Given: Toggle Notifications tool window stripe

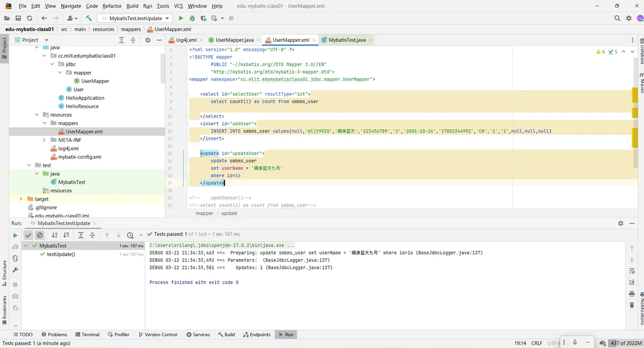Looking at the screenshot, I should [642, 308].
